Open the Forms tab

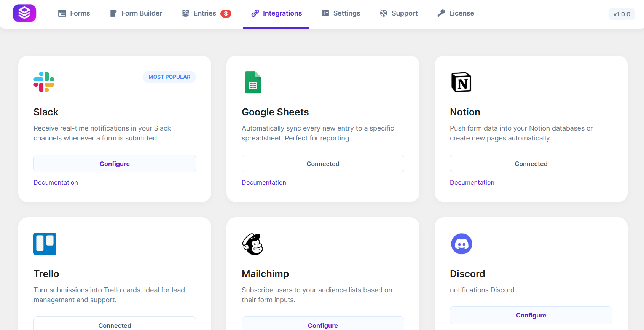pos(74,13)
